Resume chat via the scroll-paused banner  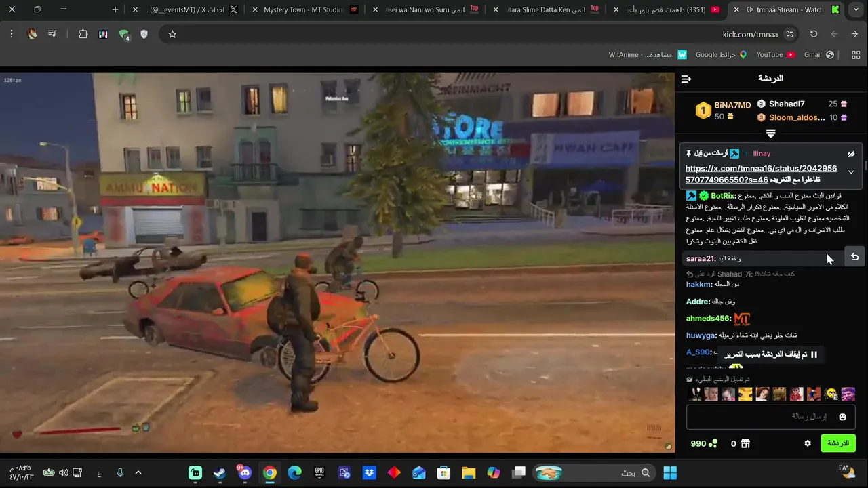click(x=771, y=354)
